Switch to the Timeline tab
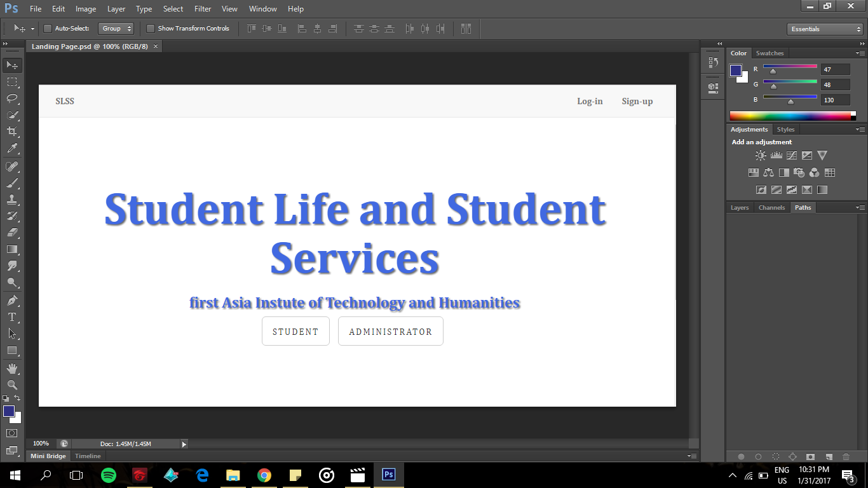 tap(88, 456)
